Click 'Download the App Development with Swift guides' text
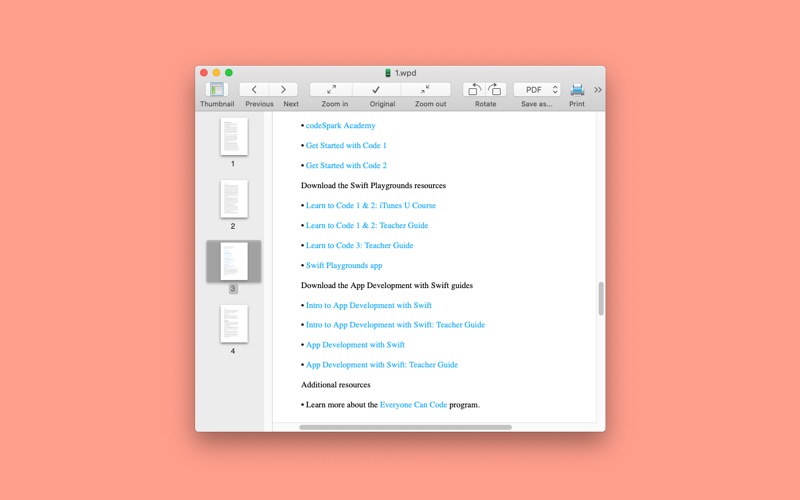This screenshot has height=500, width=800. point(387,285)
